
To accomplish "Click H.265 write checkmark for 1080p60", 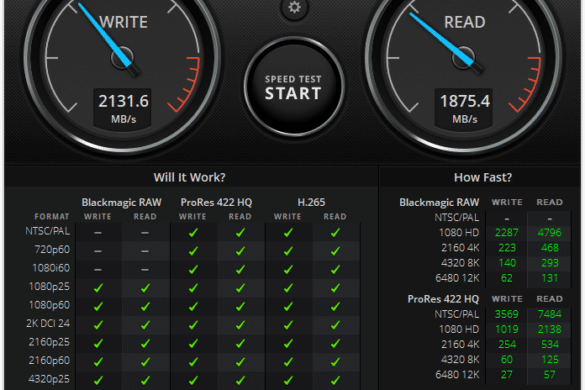I will 288,306.
